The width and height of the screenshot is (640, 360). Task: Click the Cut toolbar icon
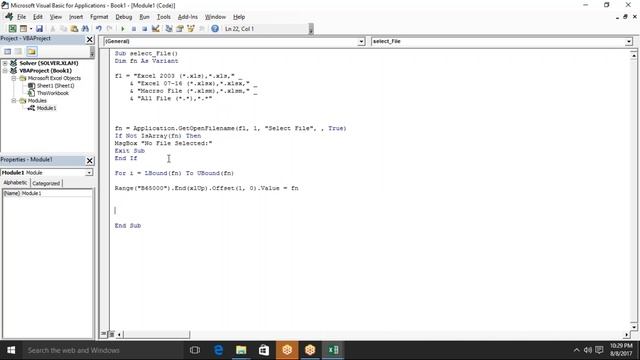coord(53,29)
